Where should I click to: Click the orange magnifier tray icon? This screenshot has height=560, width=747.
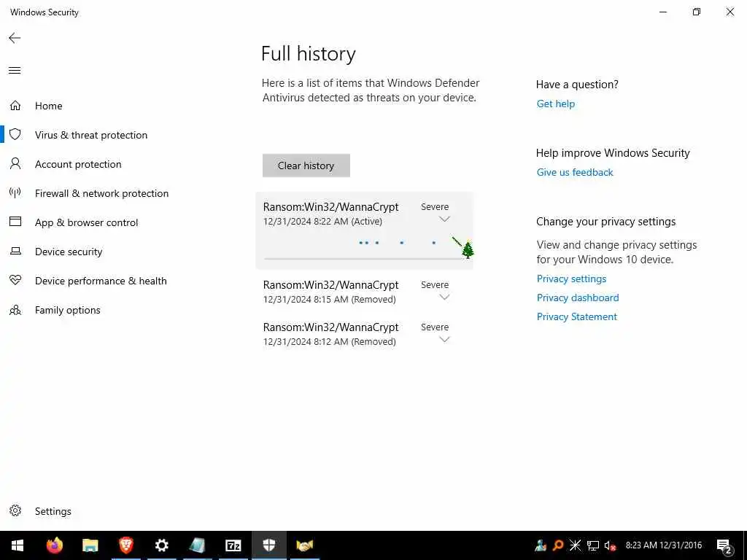pos(557,545)
